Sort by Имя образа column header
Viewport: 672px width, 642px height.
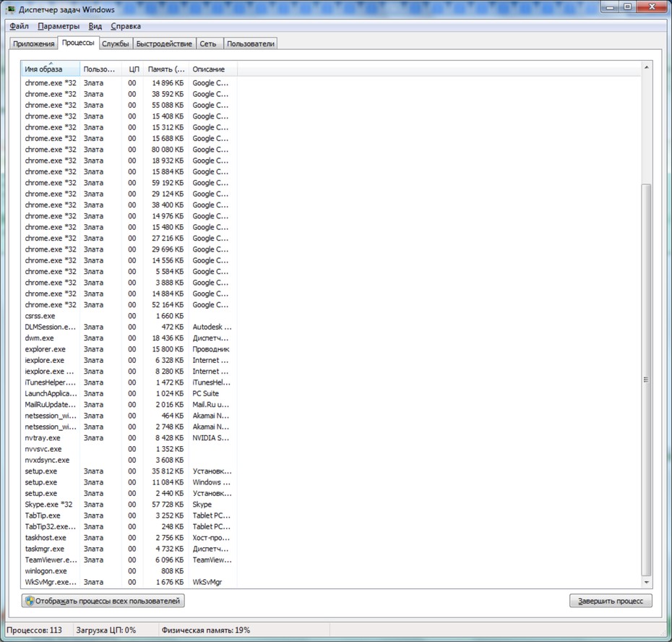click(x=50, y=69)
